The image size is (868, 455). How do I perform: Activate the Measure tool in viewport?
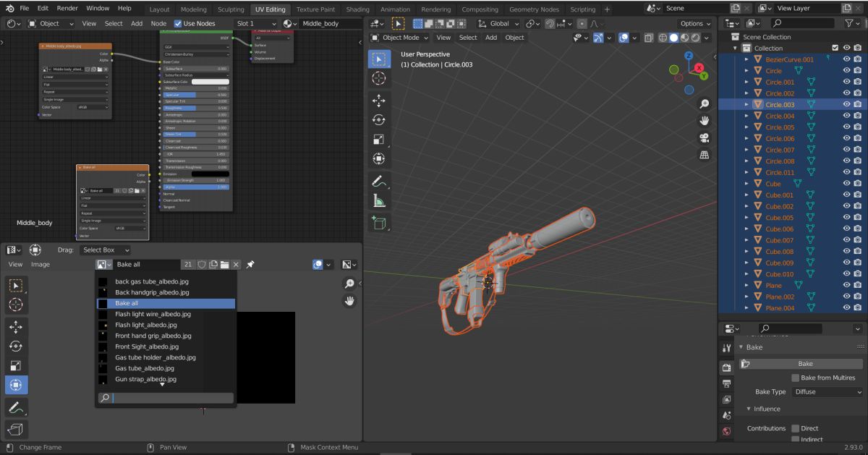[x=378, y=201]
